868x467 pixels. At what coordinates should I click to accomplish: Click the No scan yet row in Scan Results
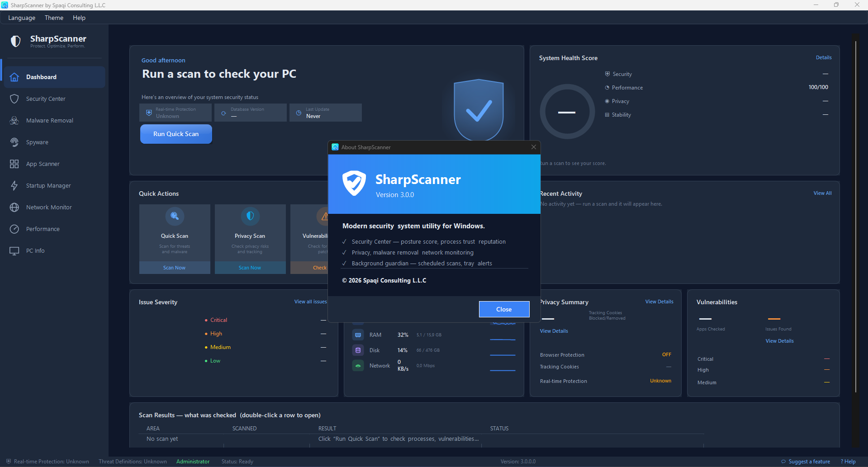pos(421,439)
